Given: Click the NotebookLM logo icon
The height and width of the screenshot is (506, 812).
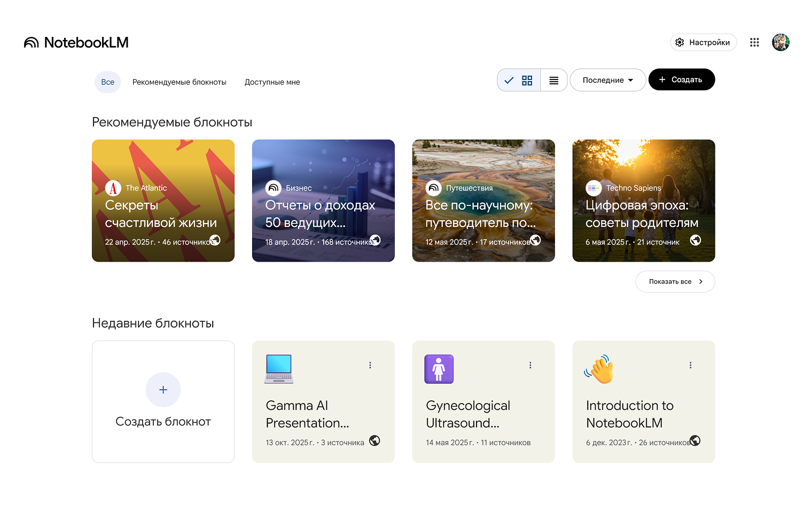Looking at the screenshot, I should pyautogui.click(x=32, y=43).
